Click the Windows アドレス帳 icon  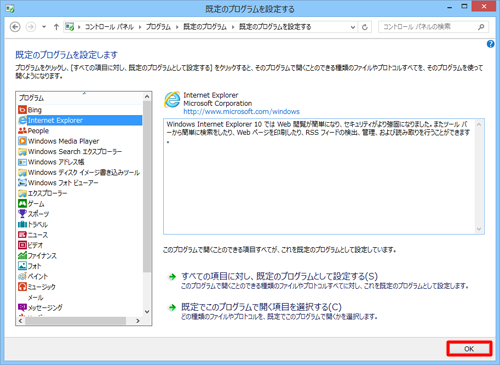coord(22,162)
